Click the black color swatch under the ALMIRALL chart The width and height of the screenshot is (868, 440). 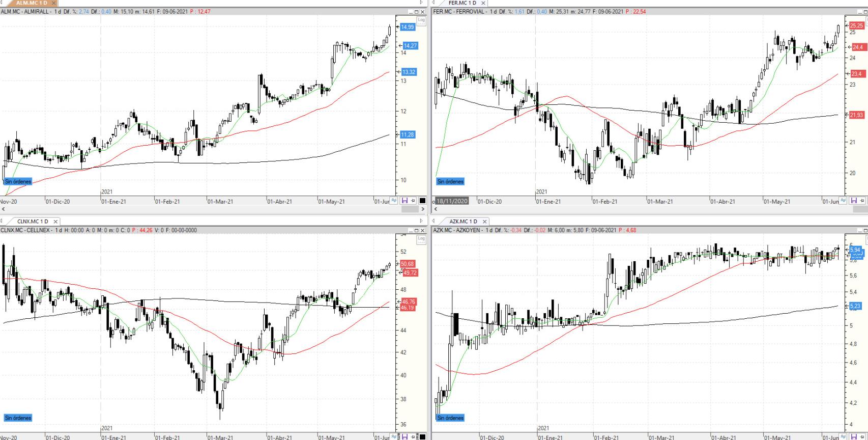[x=422, y=201]
